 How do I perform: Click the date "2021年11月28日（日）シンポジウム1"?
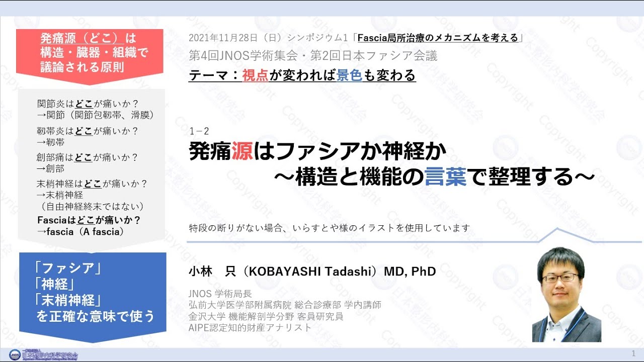point(269,38)
